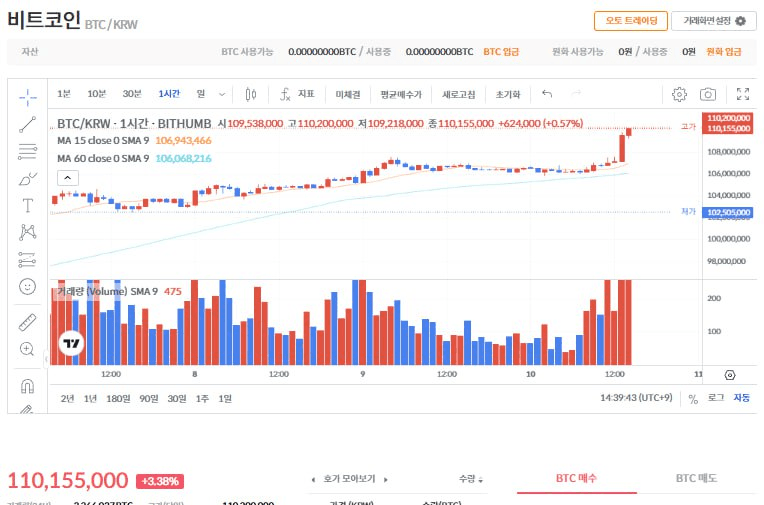Open time axis settings icon
This screenshot has width=764, height=505.
pos(730,375)
